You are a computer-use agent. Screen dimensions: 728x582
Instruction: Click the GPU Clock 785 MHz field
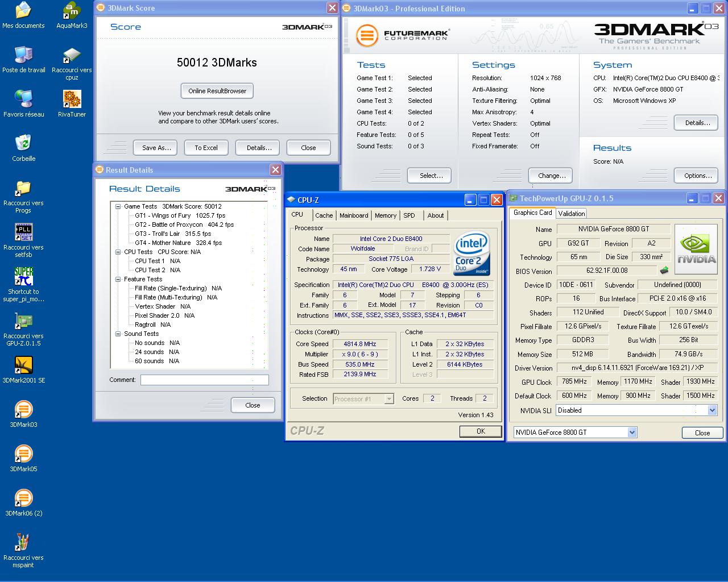point(574,382)
